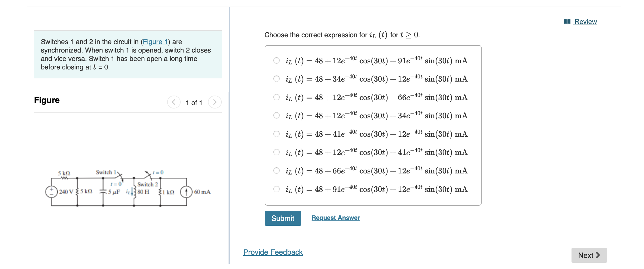Select the option with 66 cos coefficient

[x=276, y=171]
